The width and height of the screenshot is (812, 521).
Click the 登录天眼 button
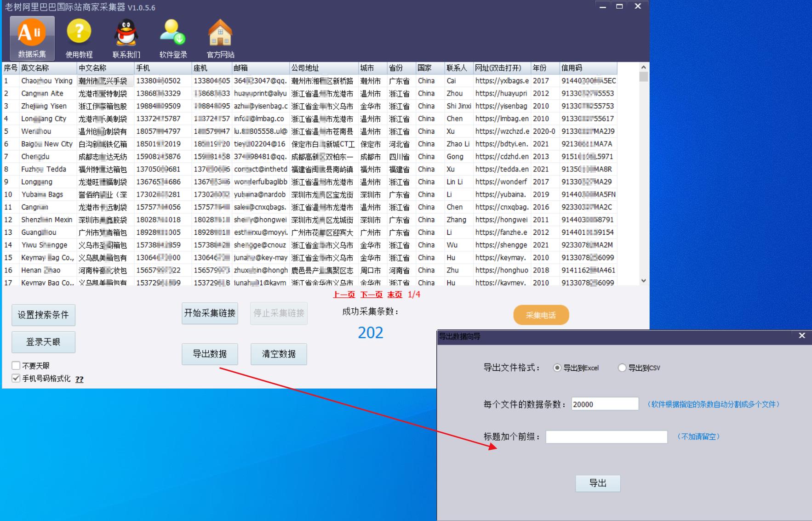click(43, 342)
